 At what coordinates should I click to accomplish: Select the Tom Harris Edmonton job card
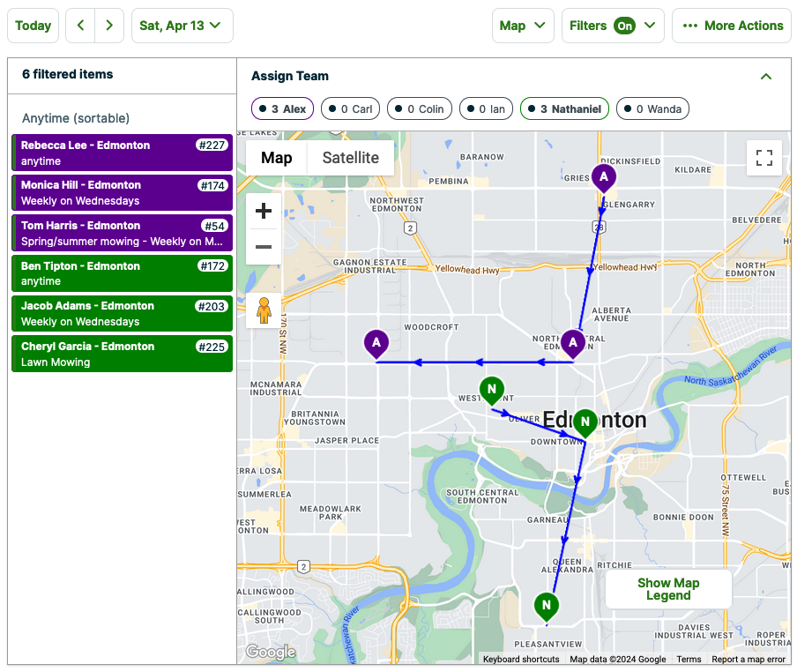(122, 233)
